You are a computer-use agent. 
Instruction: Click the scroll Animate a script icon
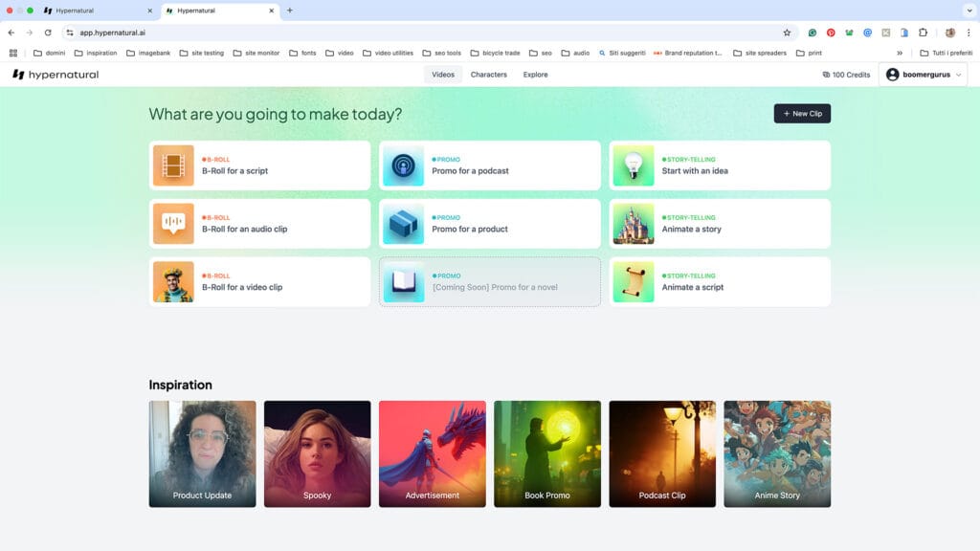[633, 282]
